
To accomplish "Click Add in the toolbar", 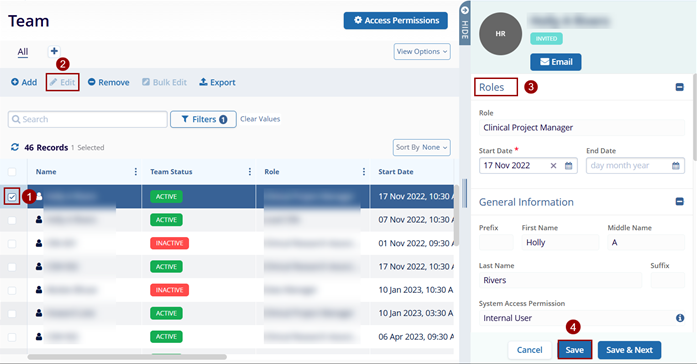I will click(x=24, y=82).
